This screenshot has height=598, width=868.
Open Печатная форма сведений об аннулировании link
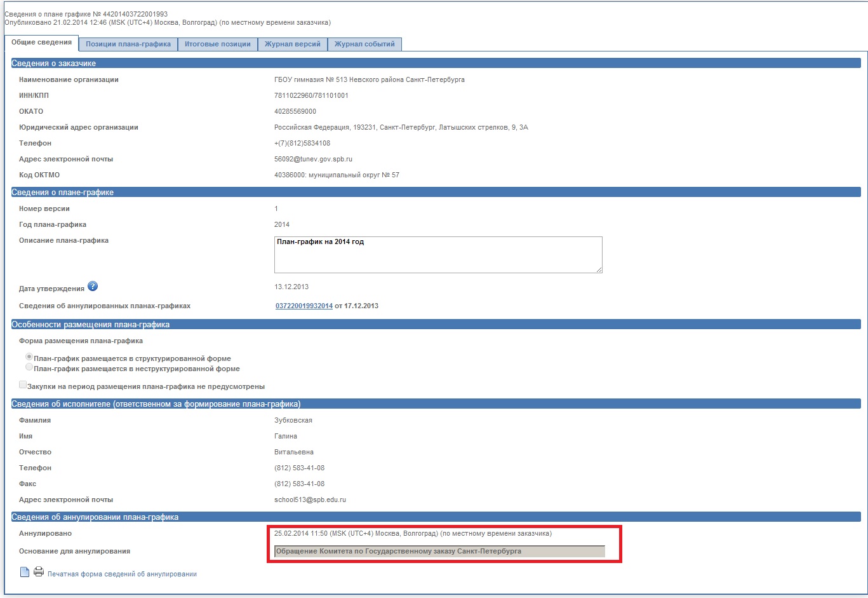122,574
